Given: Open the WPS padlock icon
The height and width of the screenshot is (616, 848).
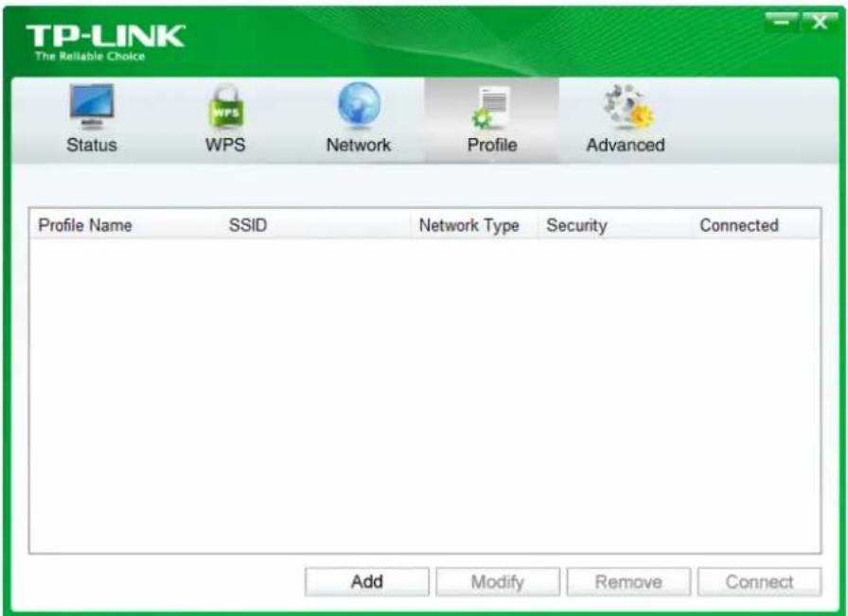Looking at the screenshot, I should coord(225,107).
